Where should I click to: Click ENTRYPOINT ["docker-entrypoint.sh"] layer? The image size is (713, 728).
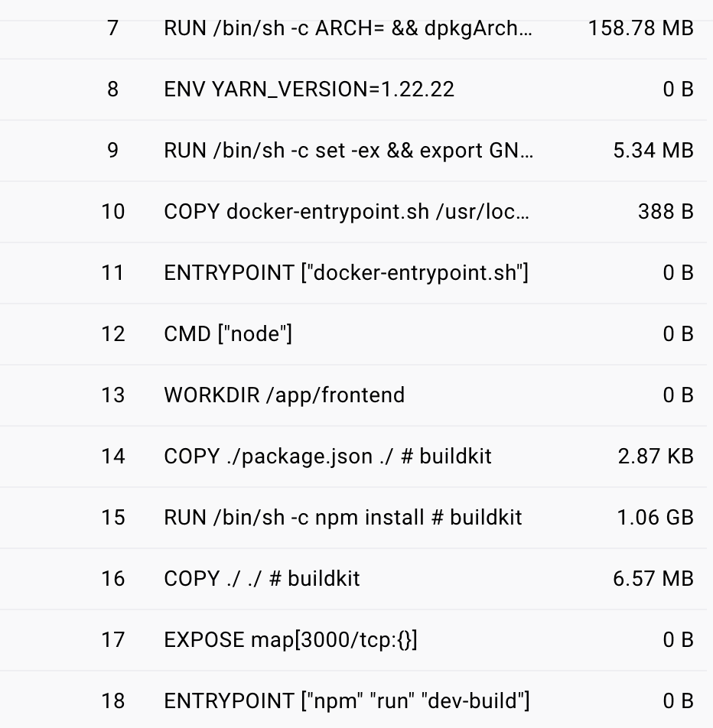point(346,273)
